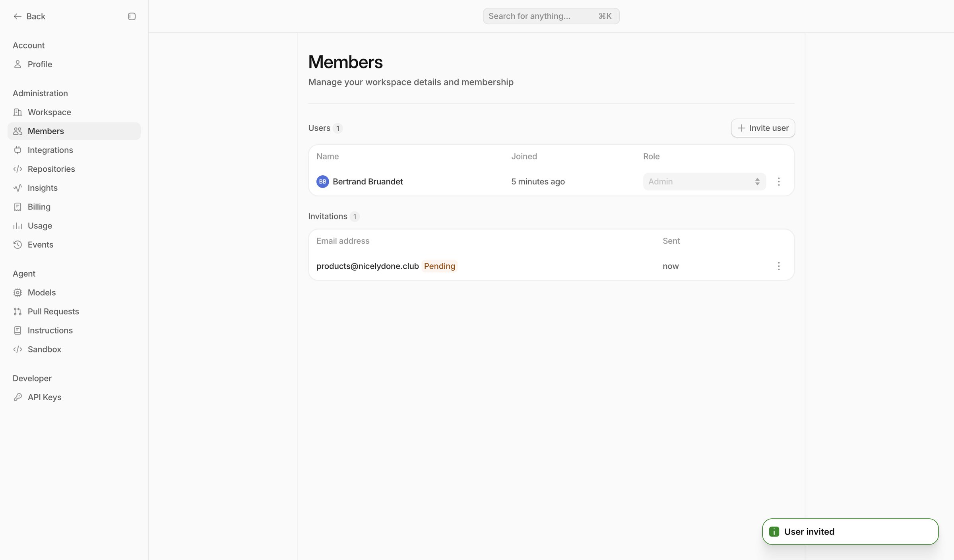Click the Instructions document icon
This screenshot has width=954, height=560.
(x=17, y=330)
